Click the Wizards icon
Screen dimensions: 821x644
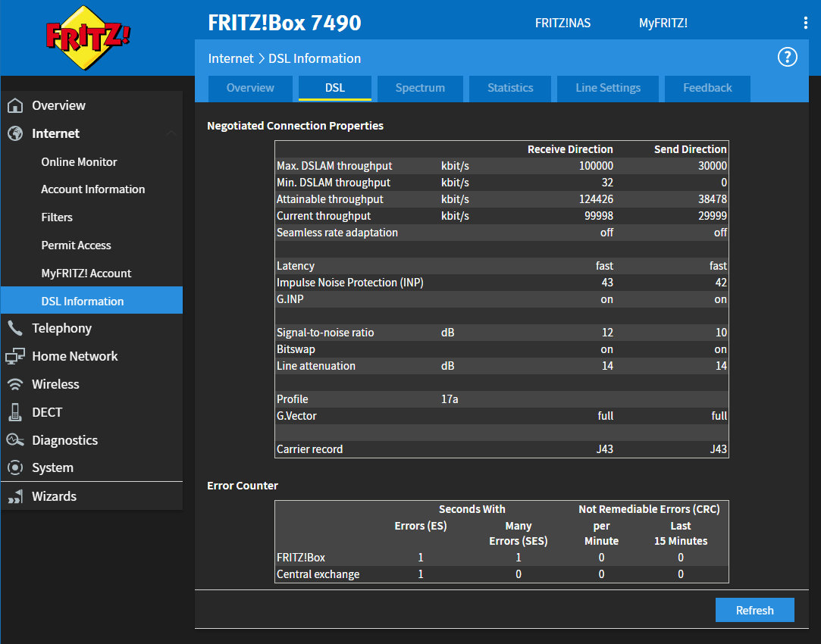[15, 496]
